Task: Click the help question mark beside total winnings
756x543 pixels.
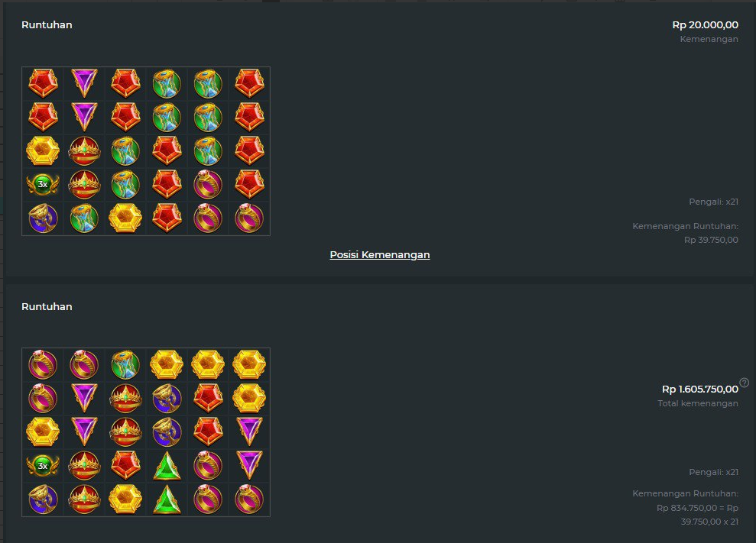Action: pos(745,383)
